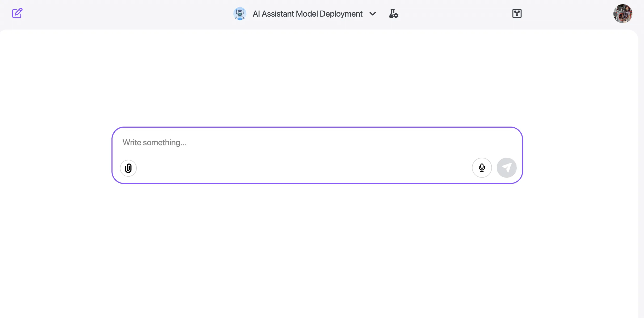Click the Write something placeholder text
The image size is (644, 318).
click(155, 143)
